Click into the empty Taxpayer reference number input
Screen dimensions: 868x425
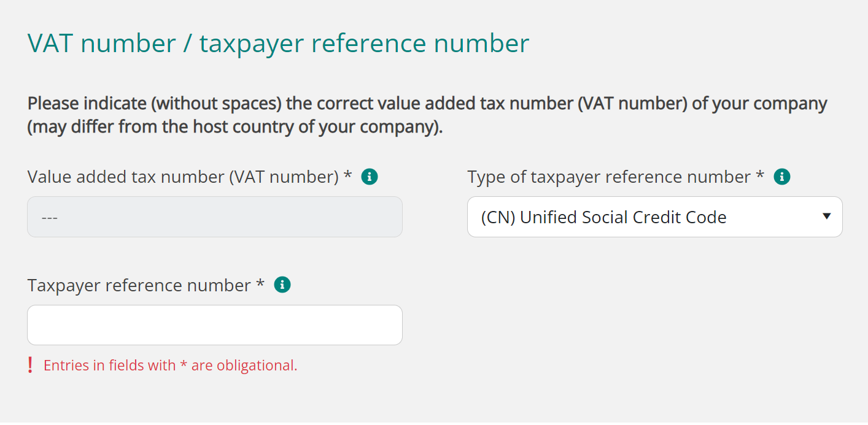[215, 325]
